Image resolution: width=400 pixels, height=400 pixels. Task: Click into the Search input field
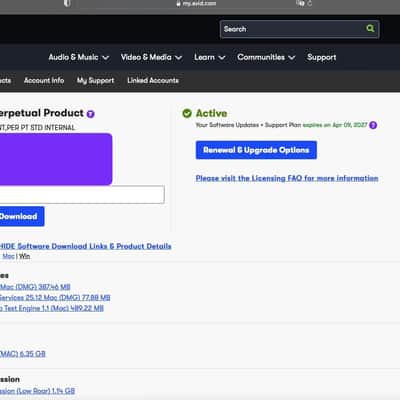(x=293, y=29)
